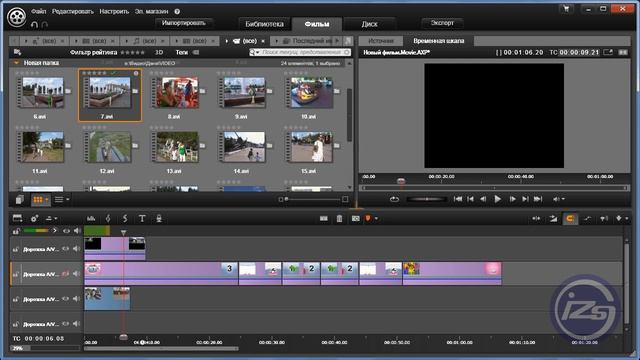Image resolution: width=640 pixels, height=360 pixels.
Task: Toggle the 3D filter
Action: (x=159, y=52)
